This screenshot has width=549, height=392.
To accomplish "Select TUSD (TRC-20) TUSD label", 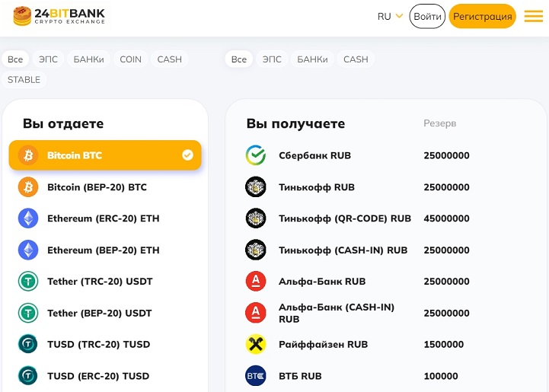I will [99, 344].
